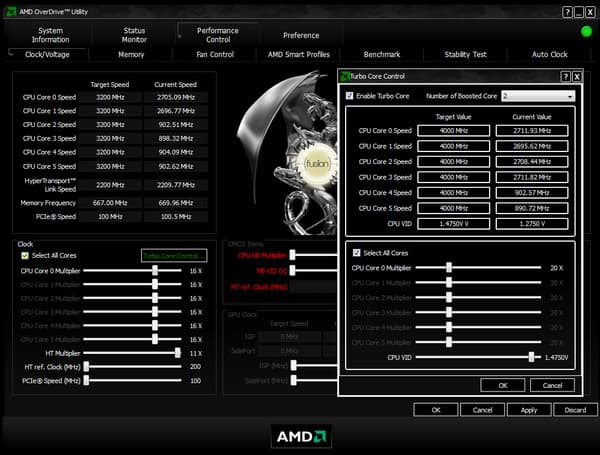600x455 pixels.
Task: Click Discard button
Action: click(x=575, y=410)
